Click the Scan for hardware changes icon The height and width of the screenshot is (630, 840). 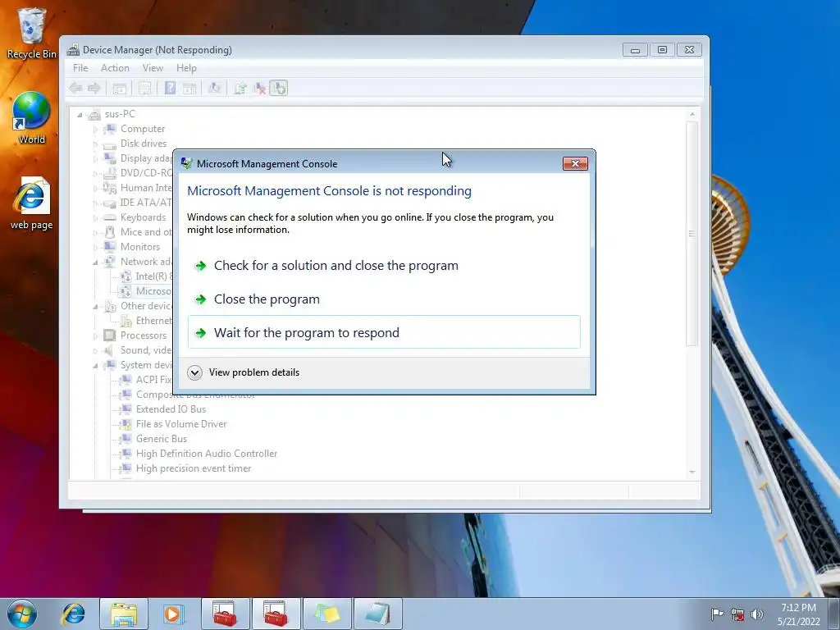point(214,88)
